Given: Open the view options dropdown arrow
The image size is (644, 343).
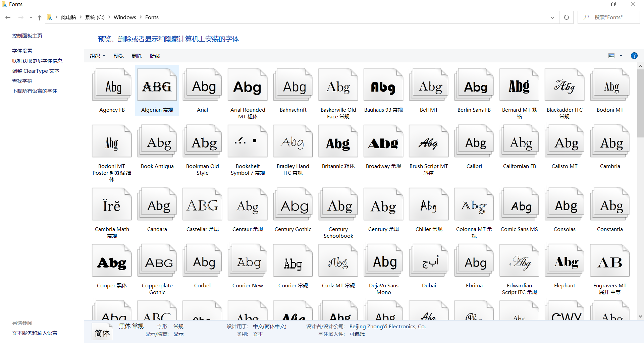Looking at the screenshot, I should [x=621, y=56].
